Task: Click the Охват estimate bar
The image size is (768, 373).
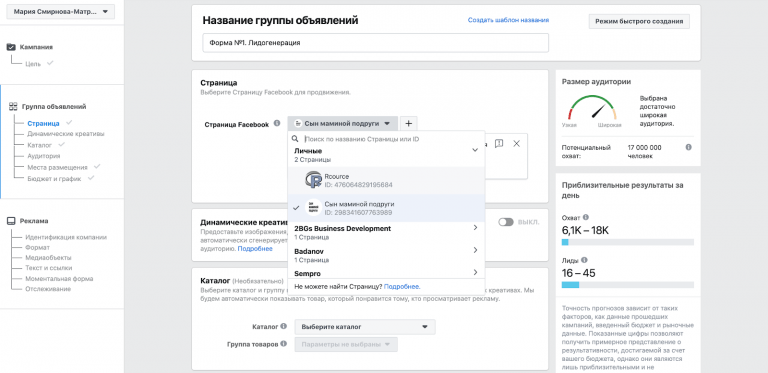Action: click(x=627, y=242)
